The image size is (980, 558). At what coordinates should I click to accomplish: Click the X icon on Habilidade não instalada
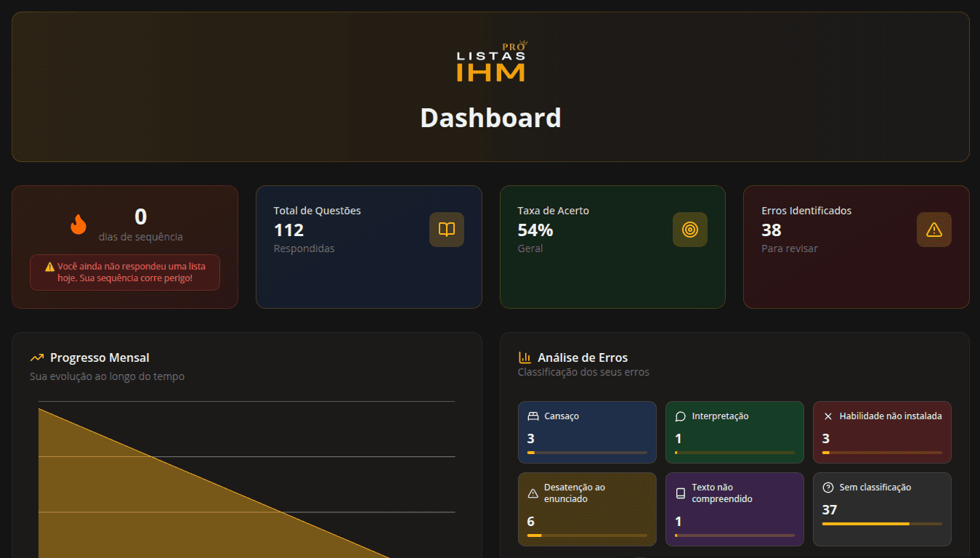click(x=827, y=416)
